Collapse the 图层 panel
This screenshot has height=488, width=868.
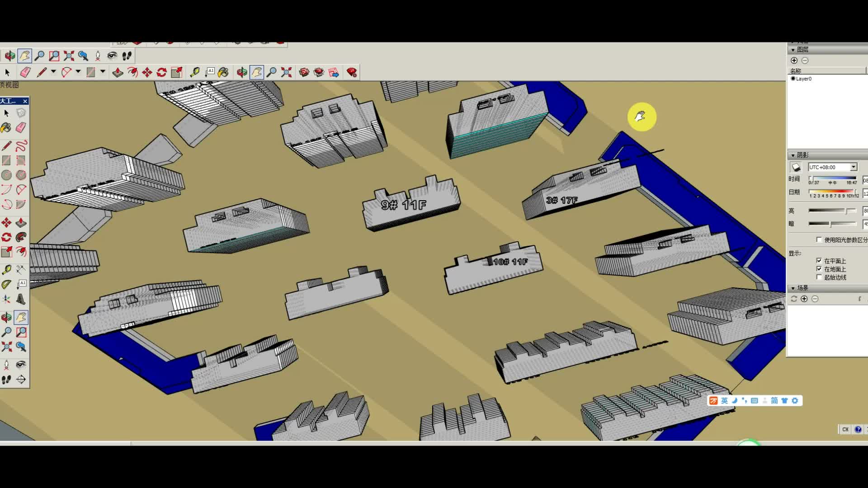pos(793,50)
